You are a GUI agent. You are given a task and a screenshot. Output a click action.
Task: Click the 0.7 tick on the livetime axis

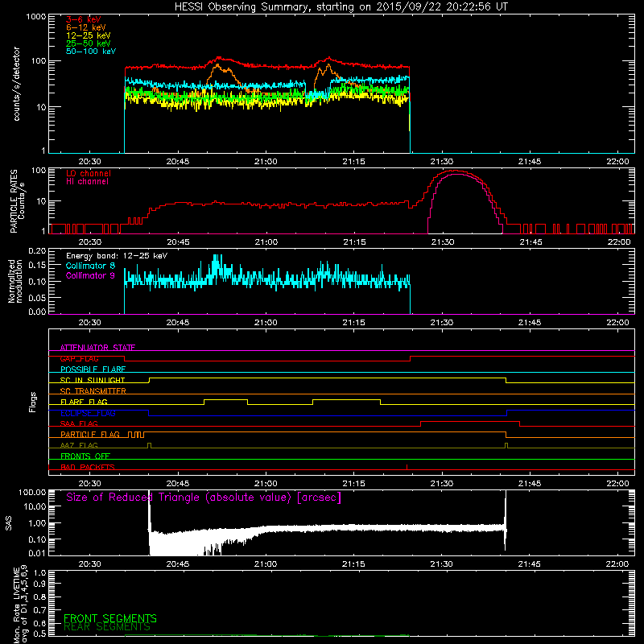coord(39,610)
